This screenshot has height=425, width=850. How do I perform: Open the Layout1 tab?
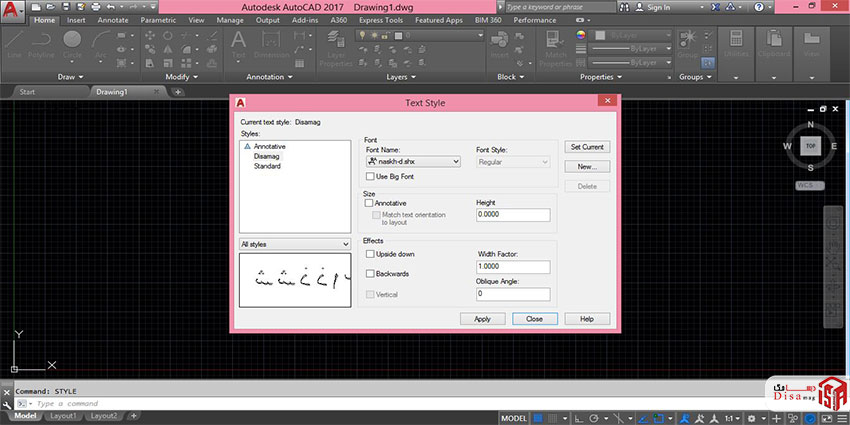64,416
